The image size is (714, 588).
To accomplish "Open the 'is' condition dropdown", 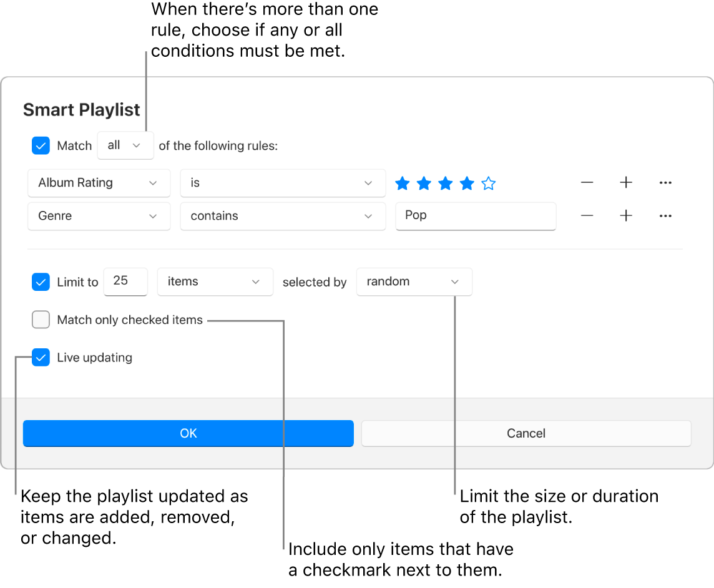I will [x=283, y=183].
